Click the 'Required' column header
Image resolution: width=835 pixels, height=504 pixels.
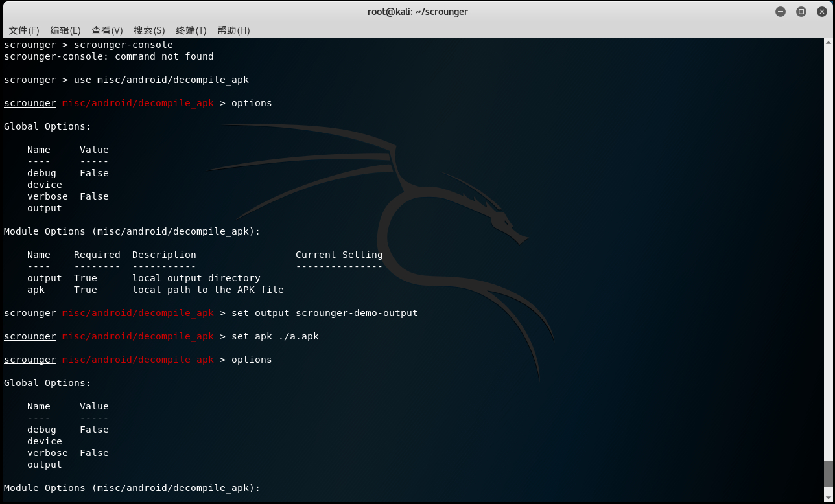[97, 255]
